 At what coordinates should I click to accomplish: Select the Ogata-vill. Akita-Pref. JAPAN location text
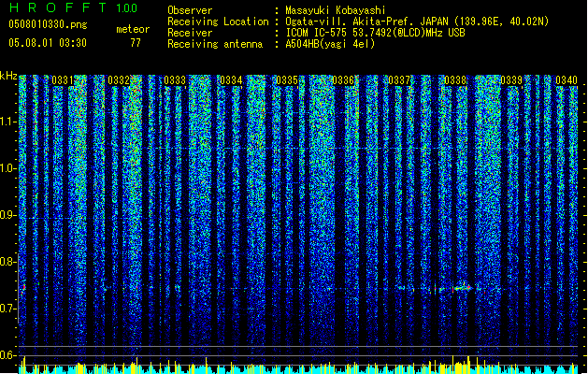(417, 22)
